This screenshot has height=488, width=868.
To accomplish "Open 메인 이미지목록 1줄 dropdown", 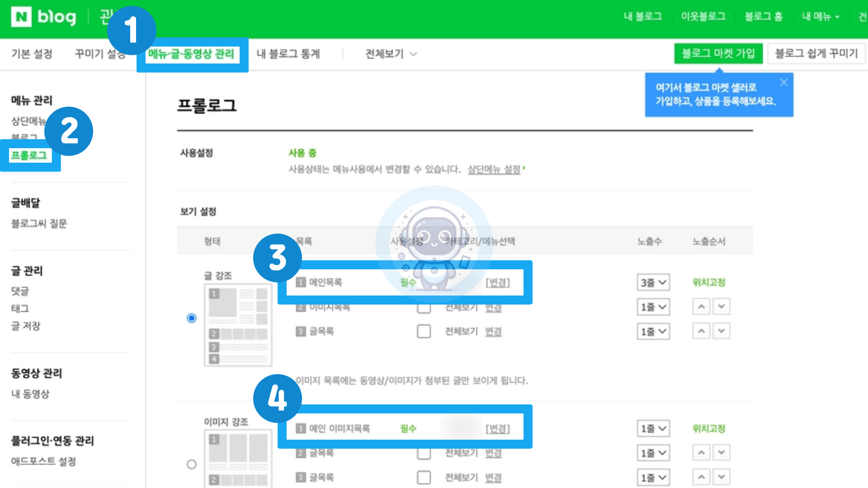I will pyautogui.click(x=653, y=428).
